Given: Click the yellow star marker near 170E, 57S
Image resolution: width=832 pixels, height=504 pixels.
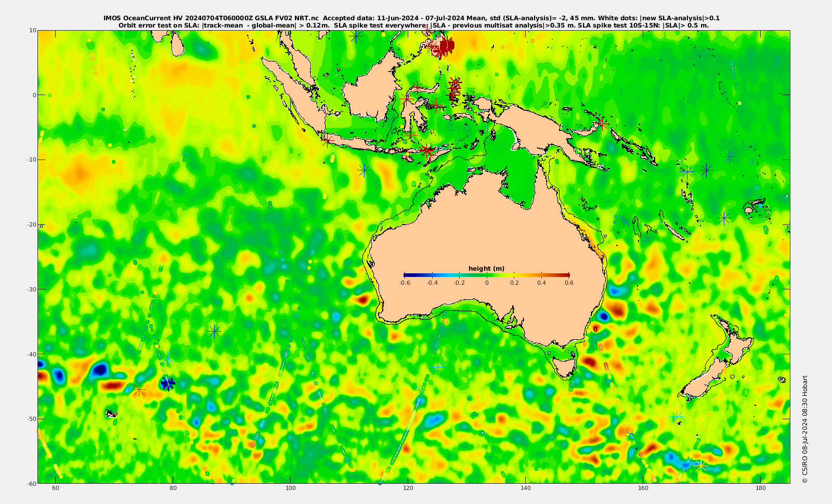Looking at the screenshot, I should 700,466.
